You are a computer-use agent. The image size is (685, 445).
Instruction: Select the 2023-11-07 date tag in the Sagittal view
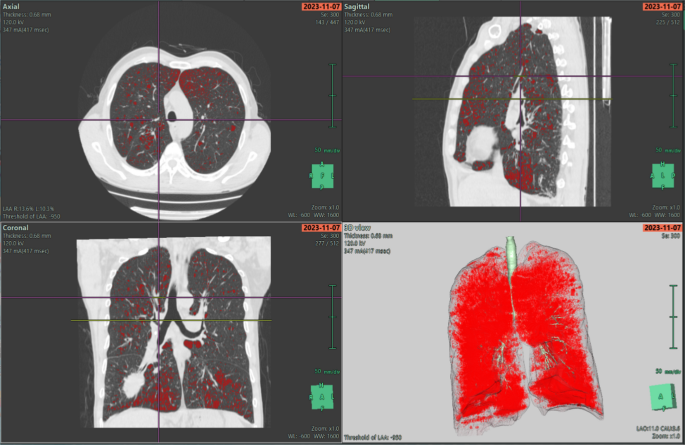662,7
